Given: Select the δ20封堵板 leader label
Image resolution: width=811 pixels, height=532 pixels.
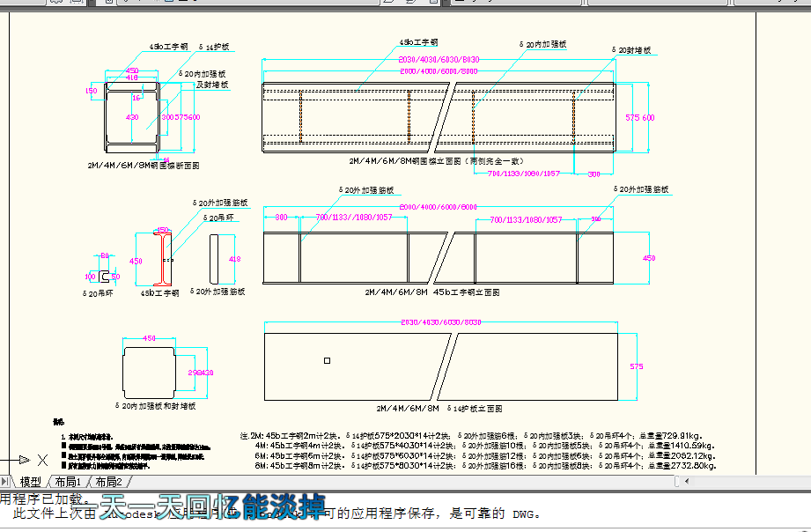Looking at the screenshot, I should [x=631, y=50].
